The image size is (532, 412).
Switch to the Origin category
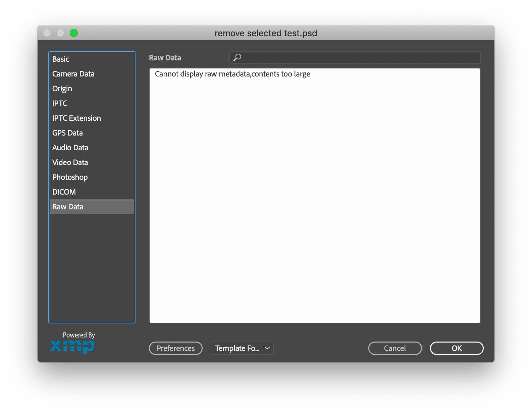pos(92,89)
